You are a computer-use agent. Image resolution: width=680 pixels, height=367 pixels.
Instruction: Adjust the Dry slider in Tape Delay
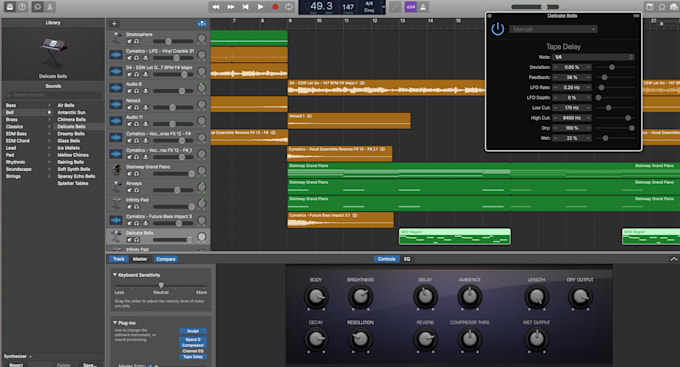point(615,128)
